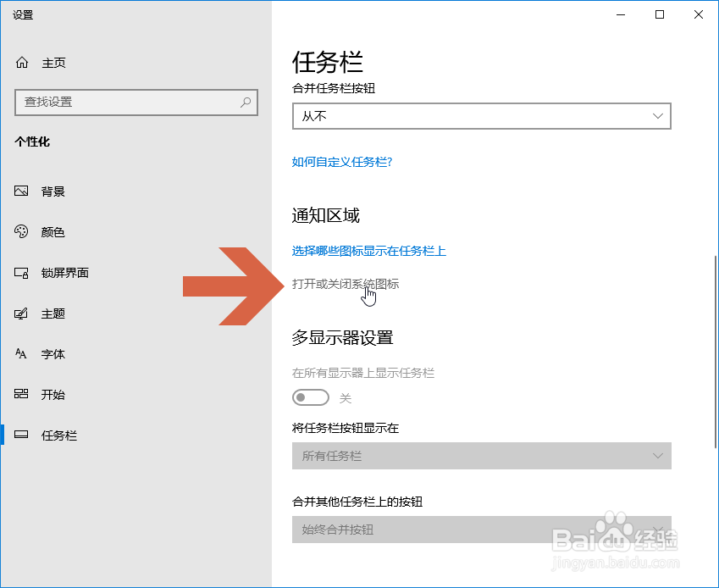Viewport: 719px width, 588px height.
Task: Expand the 所有任务栏 dropdown menu
Action: 480,456
